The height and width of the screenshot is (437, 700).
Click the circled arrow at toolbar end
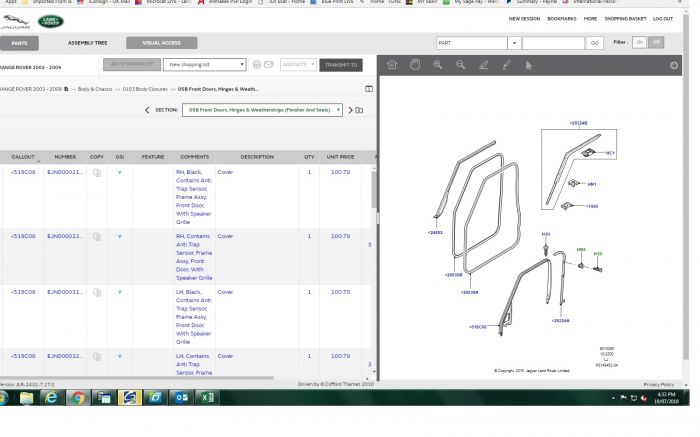(x=674, y=65)
